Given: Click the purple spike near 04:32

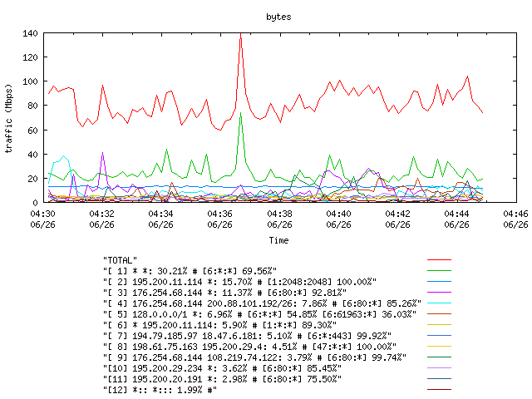Looking at the screenshot, I should click(102, 153).
